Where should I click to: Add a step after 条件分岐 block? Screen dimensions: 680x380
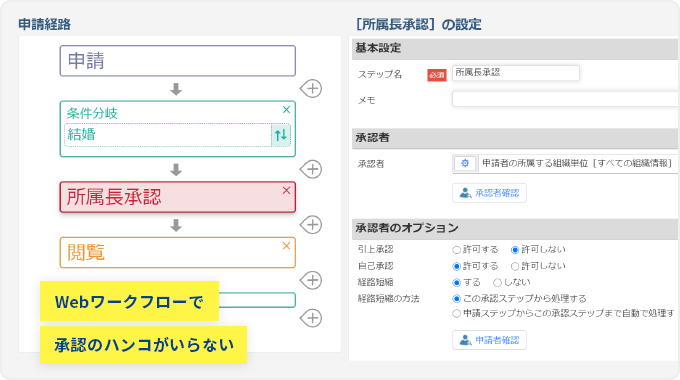[311, 169]
